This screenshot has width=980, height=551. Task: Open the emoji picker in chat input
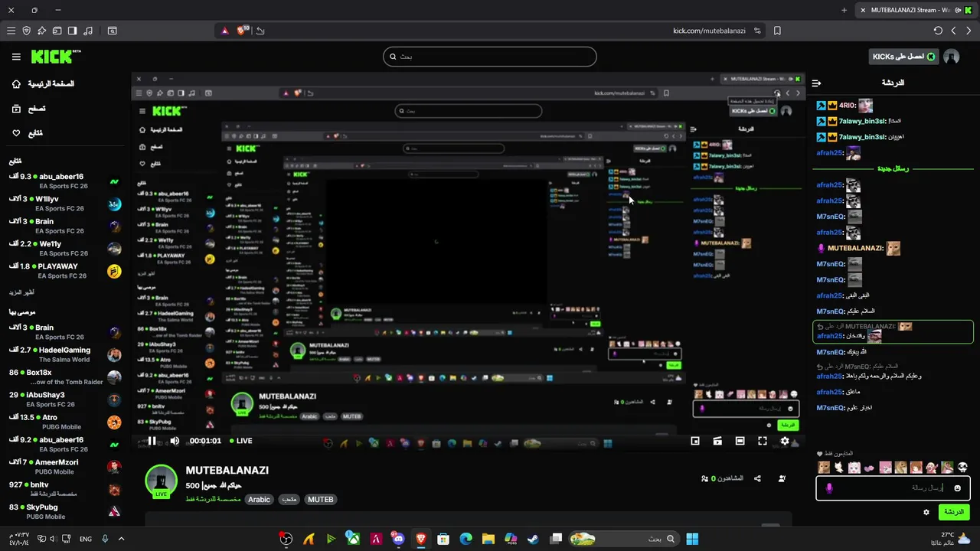coord(957,488)
